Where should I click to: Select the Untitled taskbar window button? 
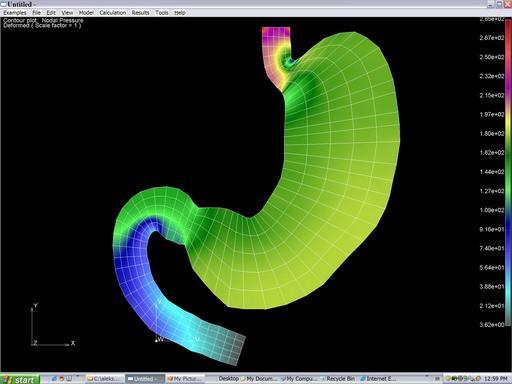(x=145, y=379)
